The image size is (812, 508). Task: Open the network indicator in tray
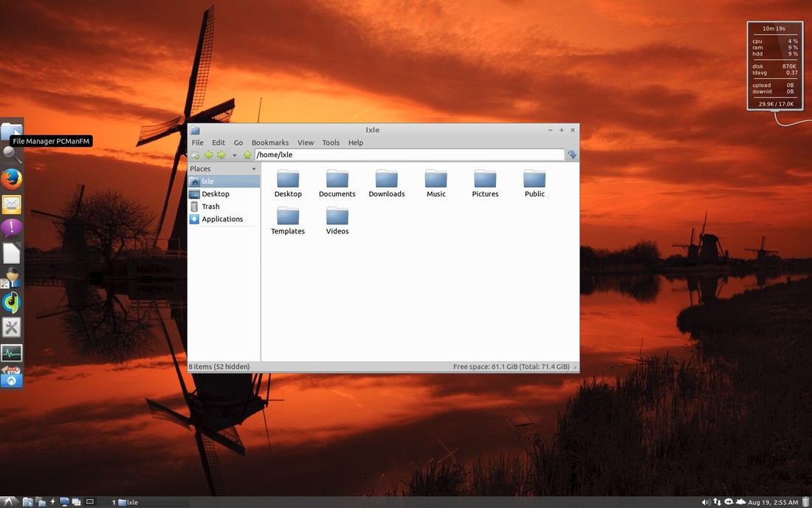click(x=718, y=502)
